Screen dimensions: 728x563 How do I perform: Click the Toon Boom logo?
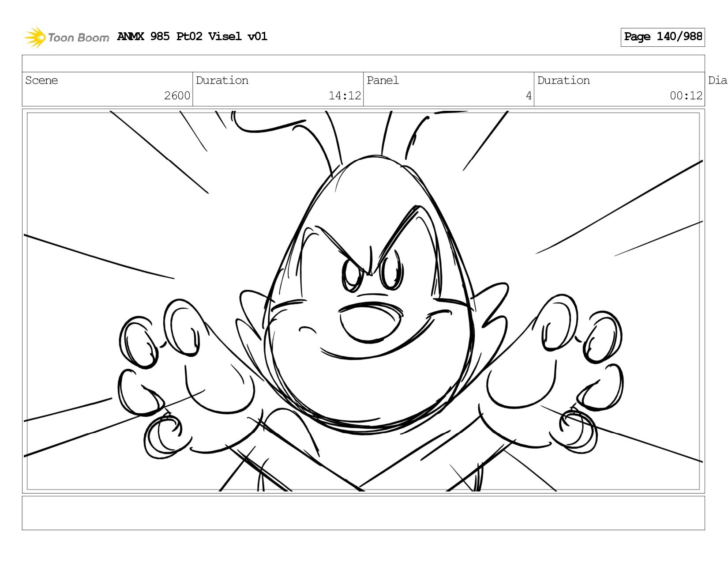(66, 37)
